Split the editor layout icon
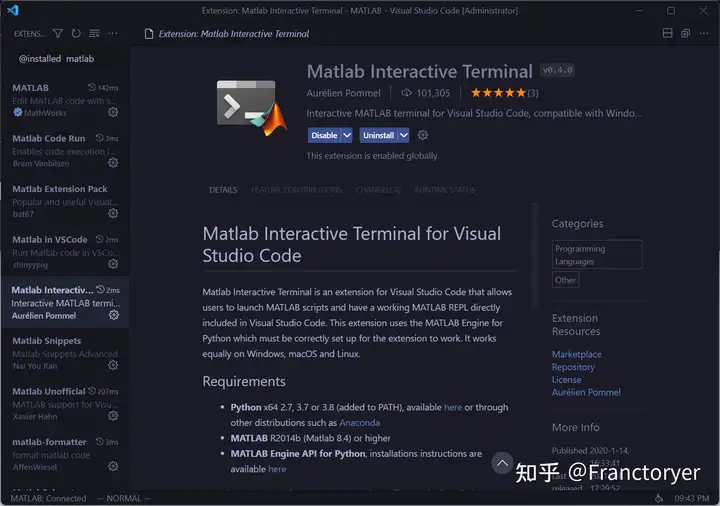The width and height of the screenshot is (720, 506). click(668, 33)
